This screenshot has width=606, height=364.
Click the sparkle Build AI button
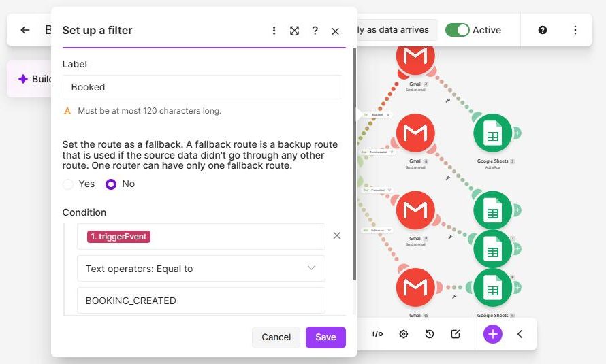pos(30,79)
